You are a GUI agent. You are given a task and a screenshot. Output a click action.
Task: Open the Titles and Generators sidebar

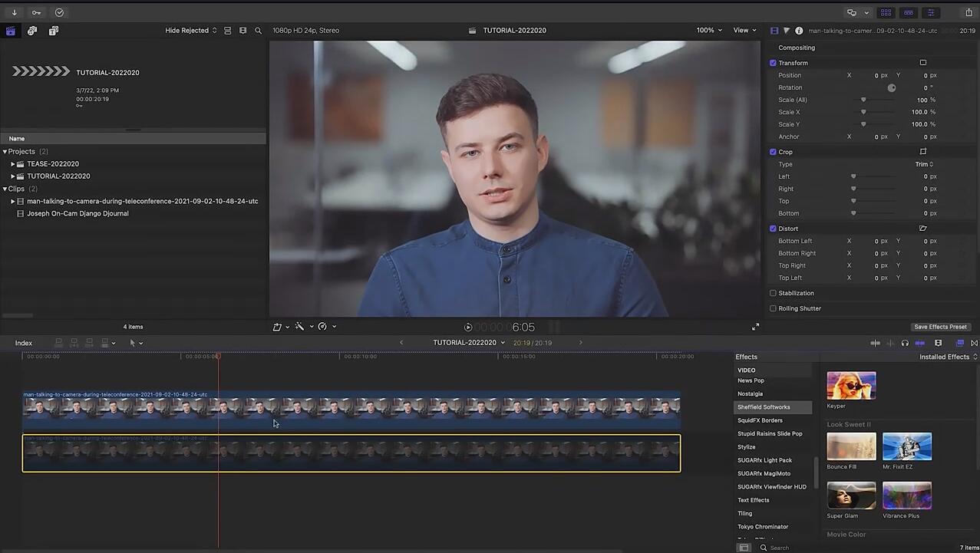tap(54, 31)
